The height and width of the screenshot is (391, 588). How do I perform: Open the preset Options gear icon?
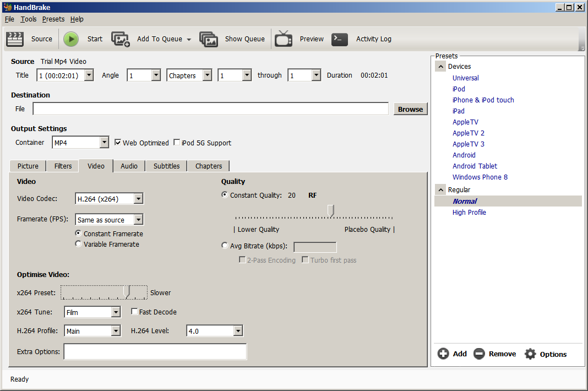530,354
